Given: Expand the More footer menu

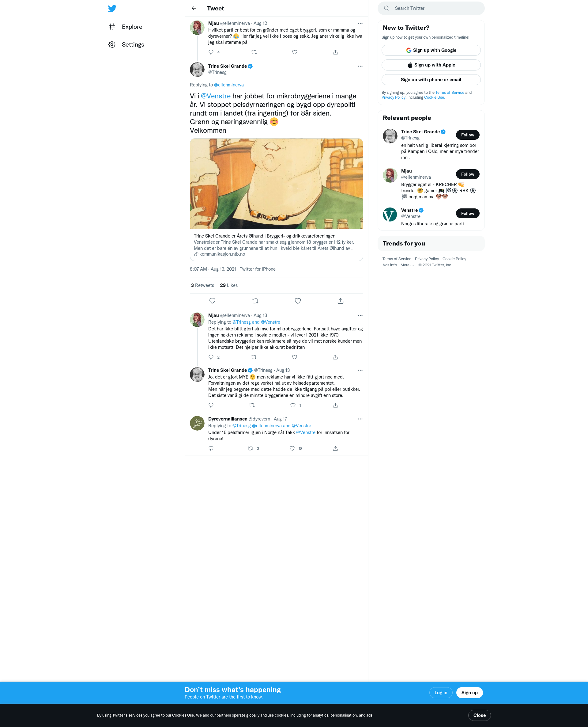Looking at the screenshot, I should pos(407,265).
